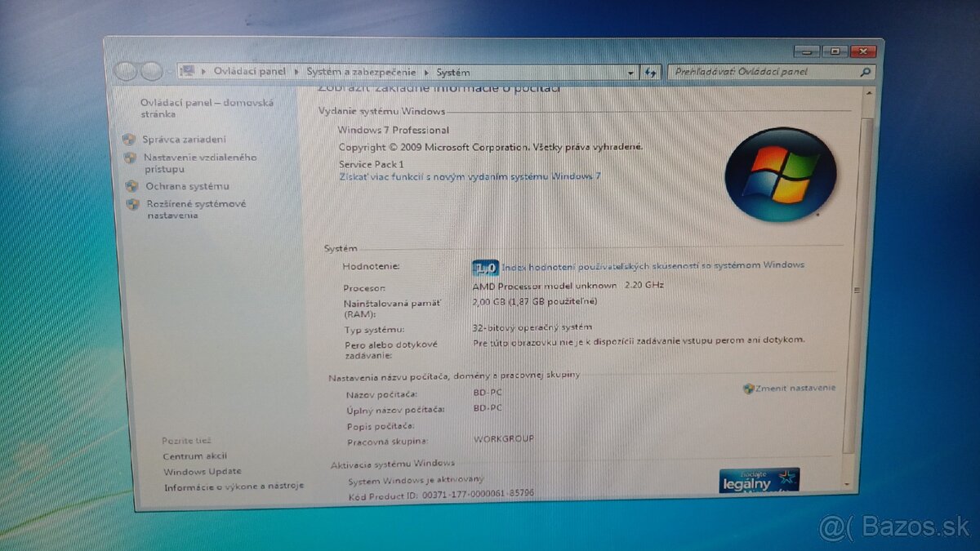980x551 pixels.
Task: Click BD-PC value beside Úplný názov počítača
Action: (488, 407)
